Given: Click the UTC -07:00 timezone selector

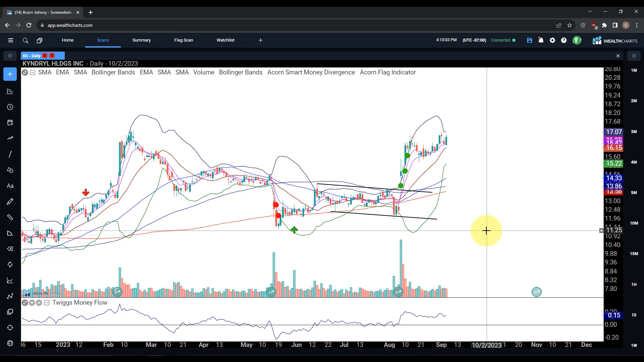Looking at the screenshot, I should pos(474,40).
